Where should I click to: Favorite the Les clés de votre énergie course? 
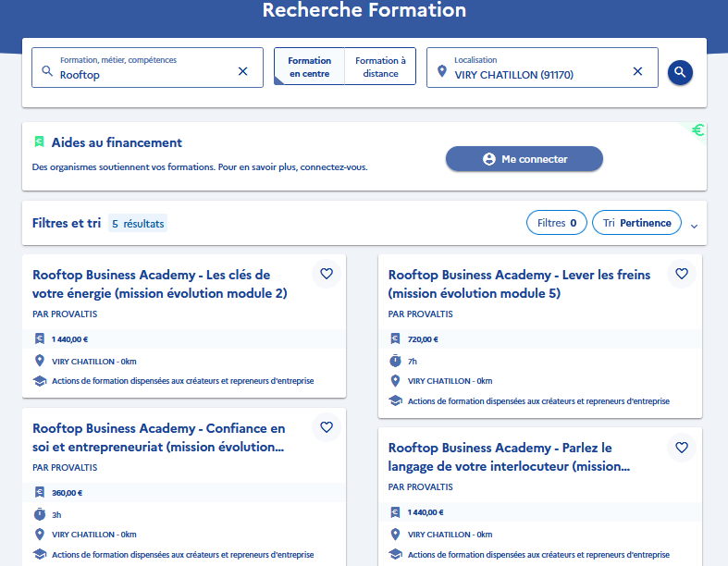327,274
